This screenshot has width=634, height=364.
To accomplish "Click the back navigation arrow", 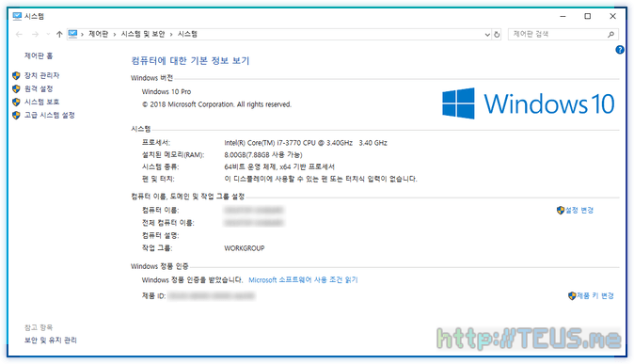I will coord(19,35).
